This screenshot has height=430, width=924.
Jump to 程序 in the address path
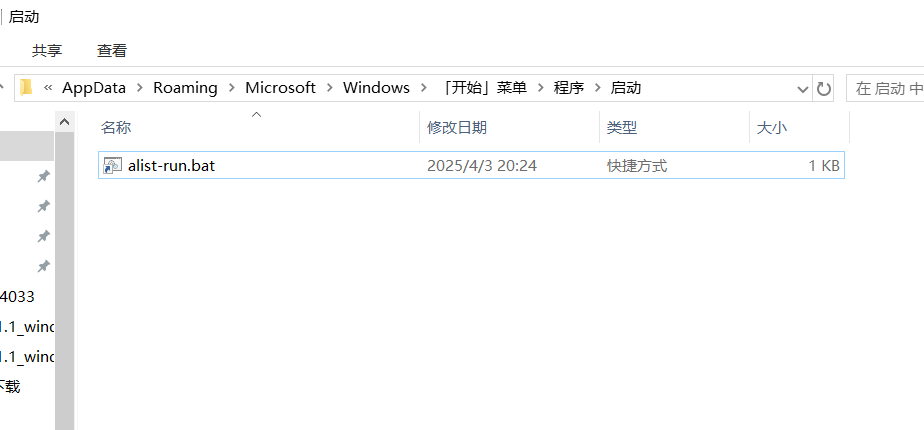tap(569, 88)
